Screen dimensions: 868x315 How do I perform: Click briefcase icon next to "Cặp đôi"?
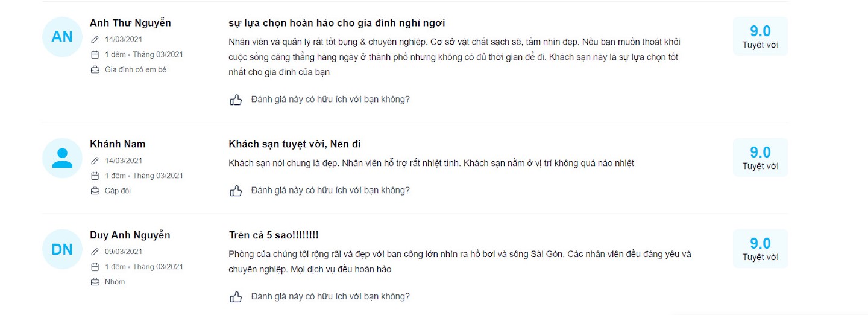click(95, 191)
